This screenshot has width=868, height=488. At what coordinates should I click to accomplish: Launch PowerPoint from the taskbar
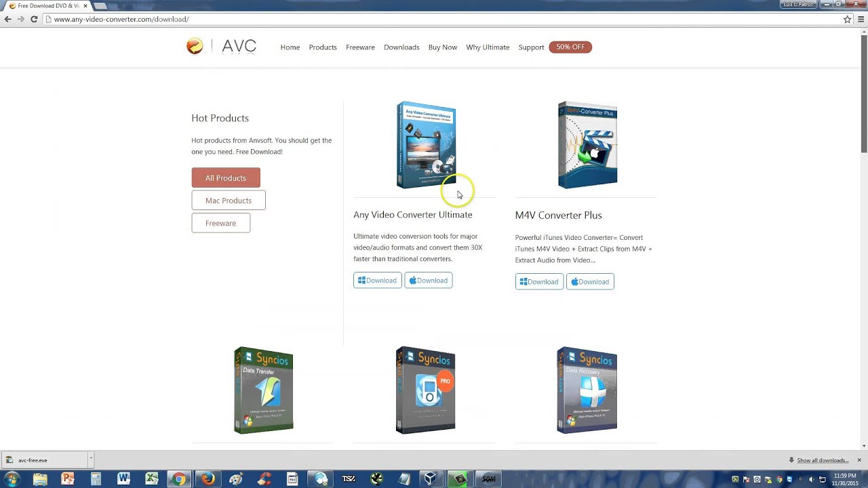click(x=68, y=479)
